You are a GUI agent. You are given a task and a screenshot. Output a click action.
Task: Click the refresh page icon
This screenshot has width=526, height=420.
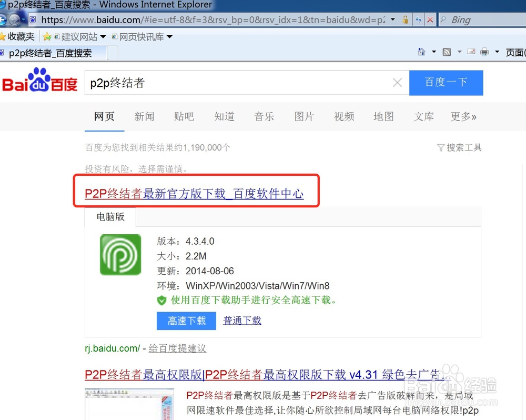(x=418, y=20)
